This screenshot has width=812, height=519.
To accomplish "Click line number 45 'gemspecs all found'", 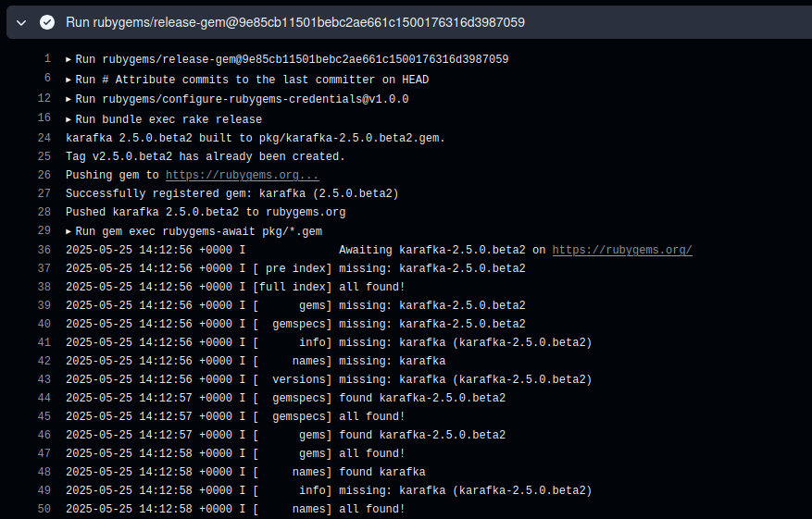I will (x=44, y=416).
